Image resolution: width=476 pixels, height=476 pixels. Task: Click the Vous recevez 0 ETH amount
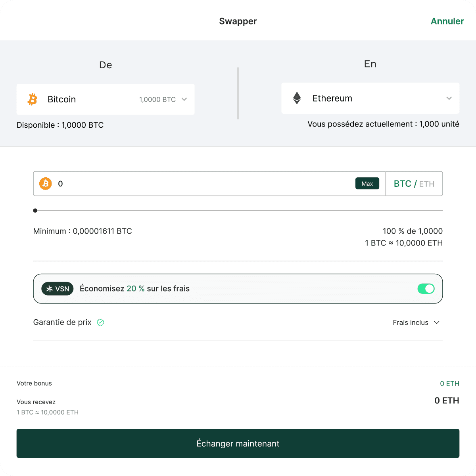tap(446, 401)
